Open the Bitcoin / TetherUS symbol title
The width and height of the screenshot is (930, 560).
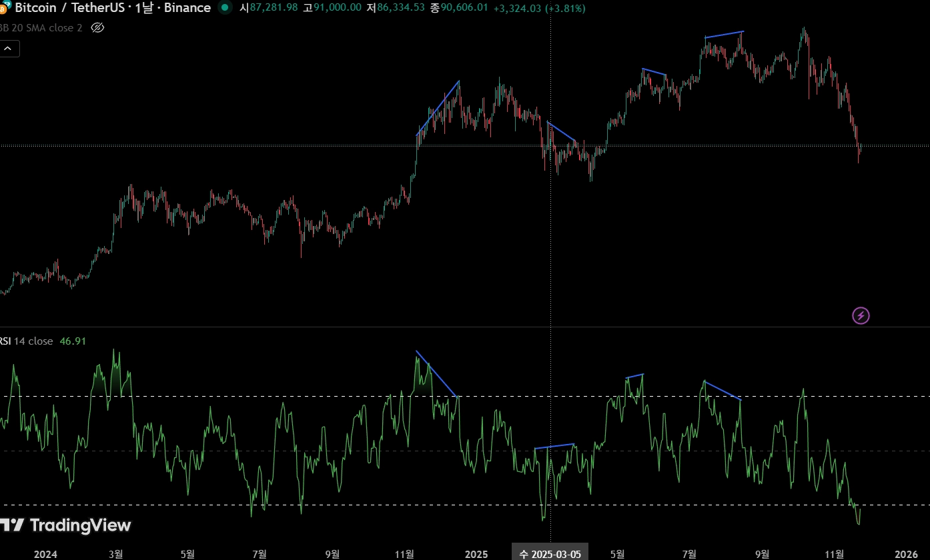(x=113, y=8)
